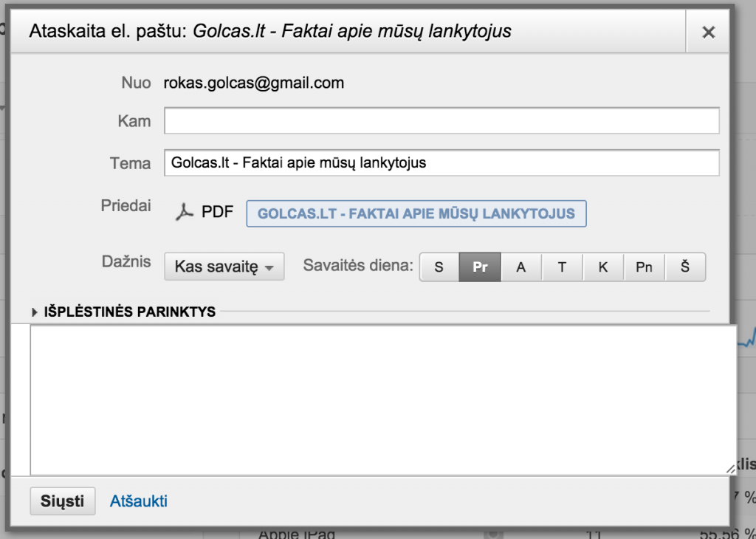Click the PDF format label

[217, 213]
